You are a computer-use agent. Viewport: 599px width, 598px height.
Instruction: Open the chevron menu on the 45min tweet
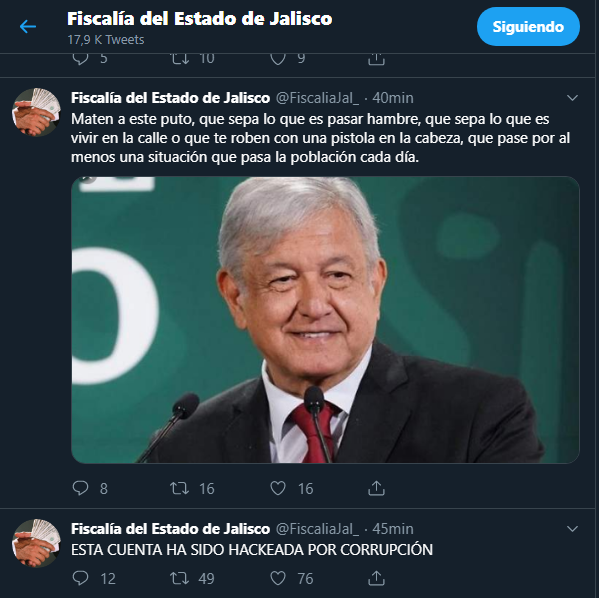[x=572, y=529]
